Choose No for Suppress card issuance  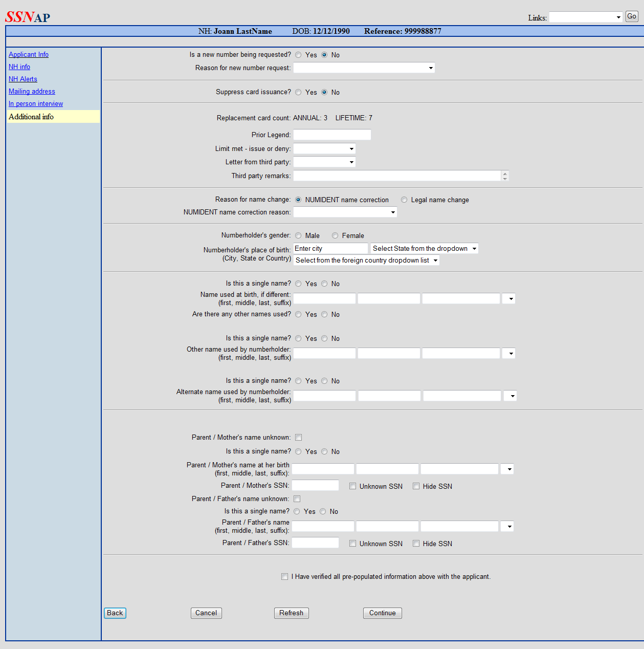tap(324, 92)
